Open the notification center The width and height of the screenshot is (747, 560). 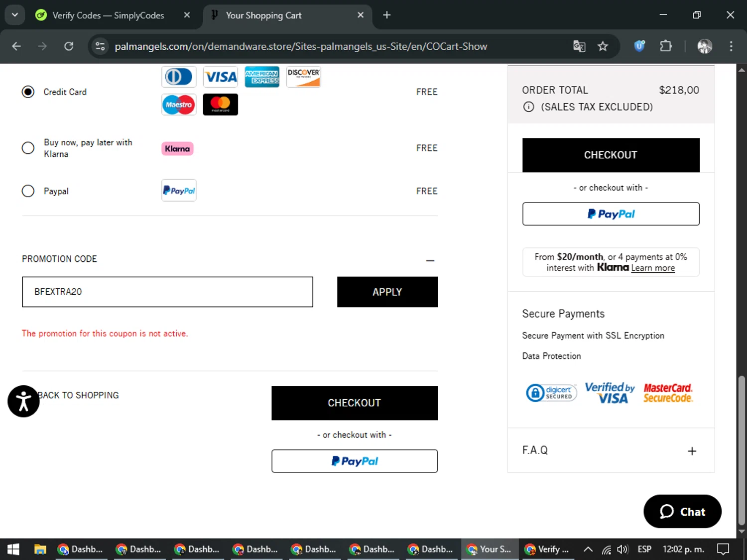click(723, 549)
